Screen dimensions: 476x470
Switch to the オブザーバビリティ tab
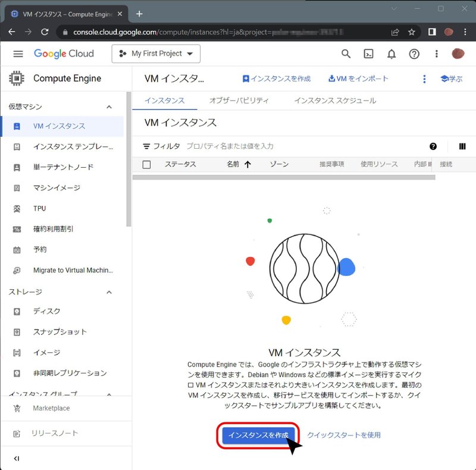point(239,101)
